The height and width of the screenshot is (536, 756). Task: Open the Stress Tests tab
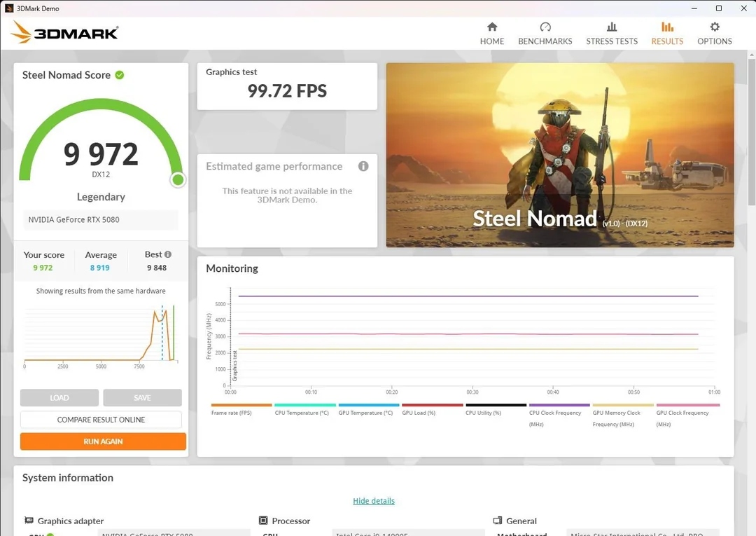pos(611,31)
